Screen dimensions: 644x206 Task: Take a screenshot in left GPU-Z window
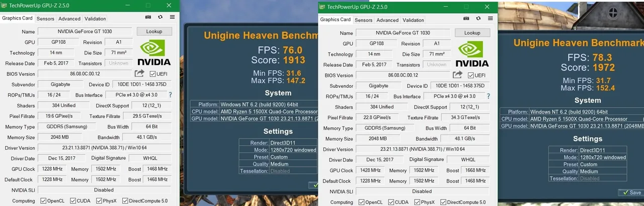point(148,17)
